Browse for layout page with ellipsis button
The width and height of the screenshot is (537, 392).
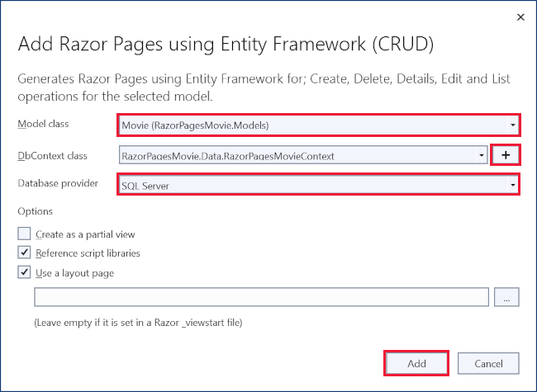click(x=506, y=297)
